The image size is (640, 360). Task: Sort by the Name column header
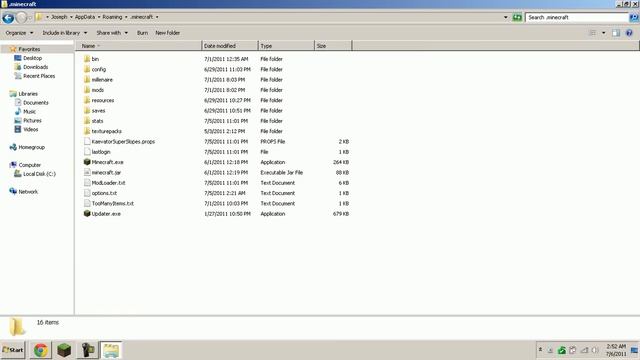tap(139, 46)
